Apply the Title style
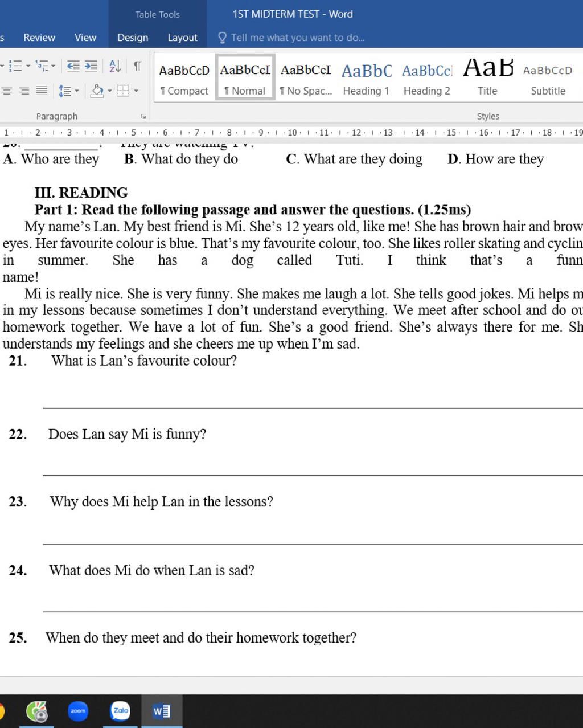This screenshot has height=728, width=583. click(x=488, y=78)
